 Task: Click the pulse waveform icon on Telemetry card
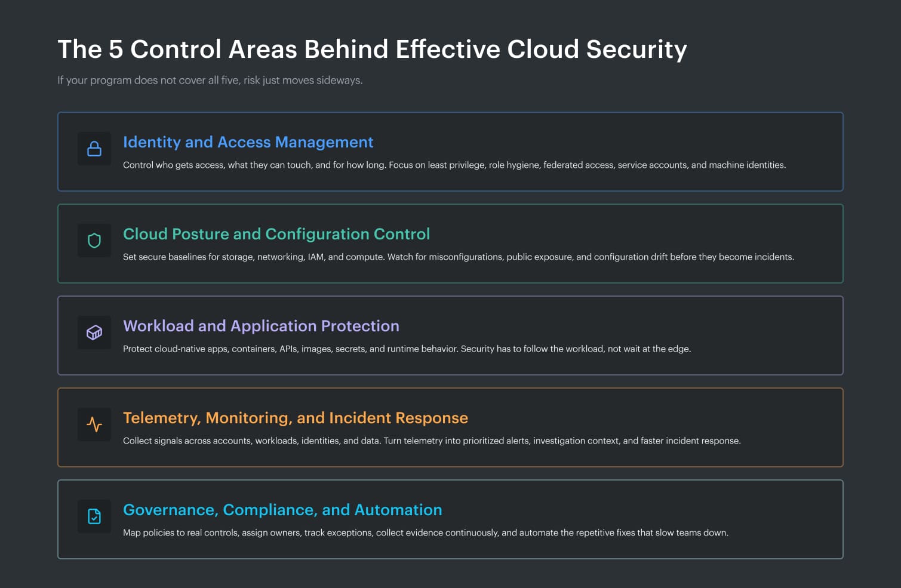tap(94, 424)
